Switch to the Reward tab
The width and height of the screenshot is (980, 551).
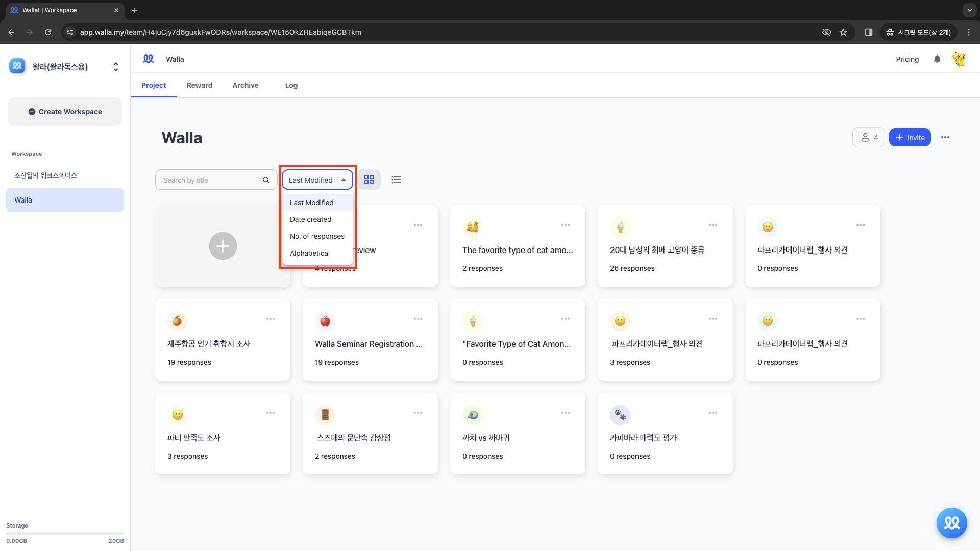(200, 85)
